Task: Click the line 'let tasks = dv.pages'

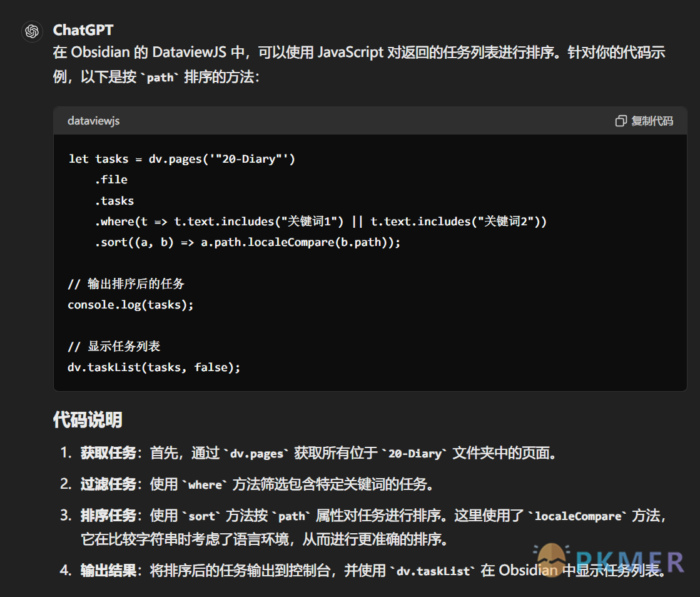Action: pyautogui.click(x=181, y=159)
